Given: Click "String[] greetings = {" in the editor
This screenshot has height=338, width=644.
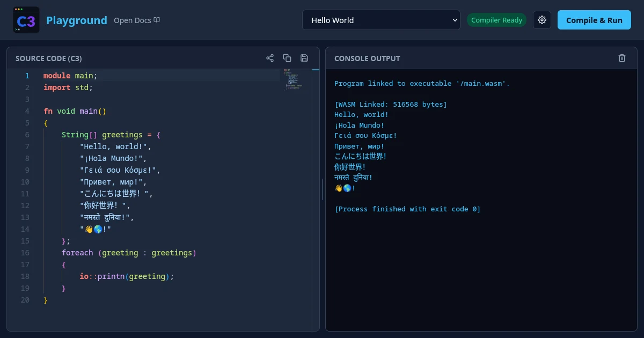Looking at the screenshot, I should (111, 135).
